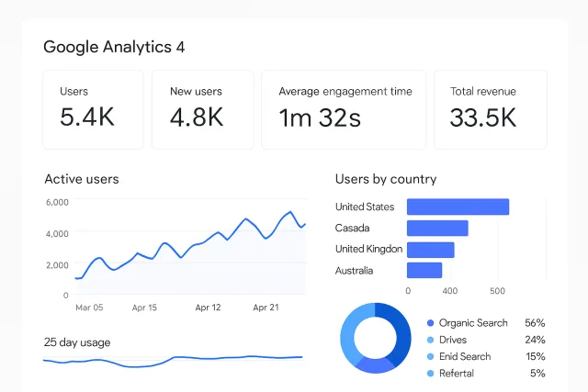The height and width of the screenshot is (392, 588).
Task: Click the Active users chart heading
Action: [x=82, y=179]
